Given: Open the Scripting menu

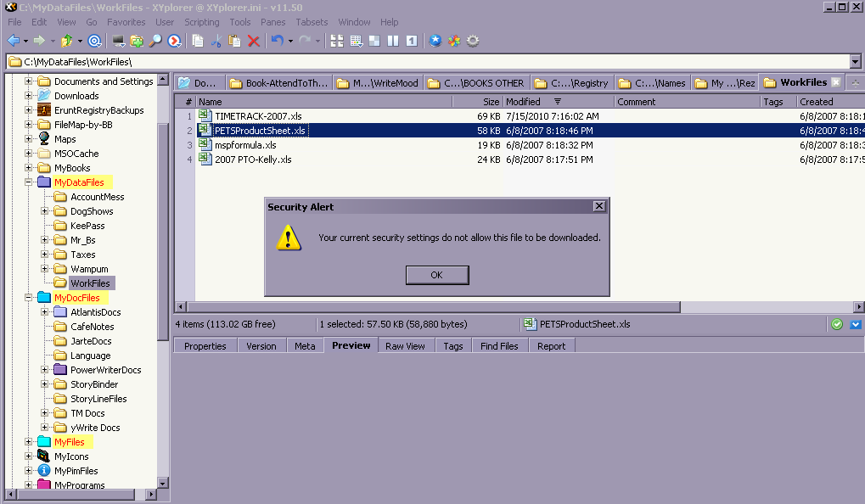Looking at the screenshot, I should (x=201, y=22).
